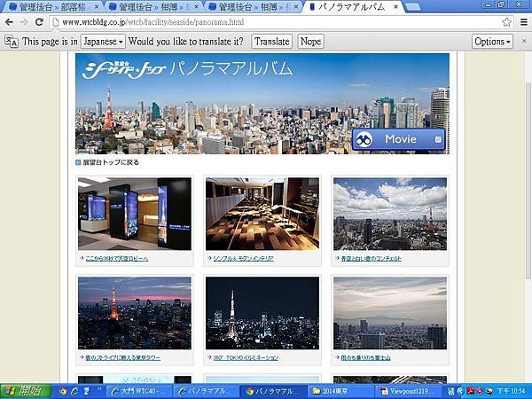Click the link under the Mt. Fuji photo

(x=365, y=357)
